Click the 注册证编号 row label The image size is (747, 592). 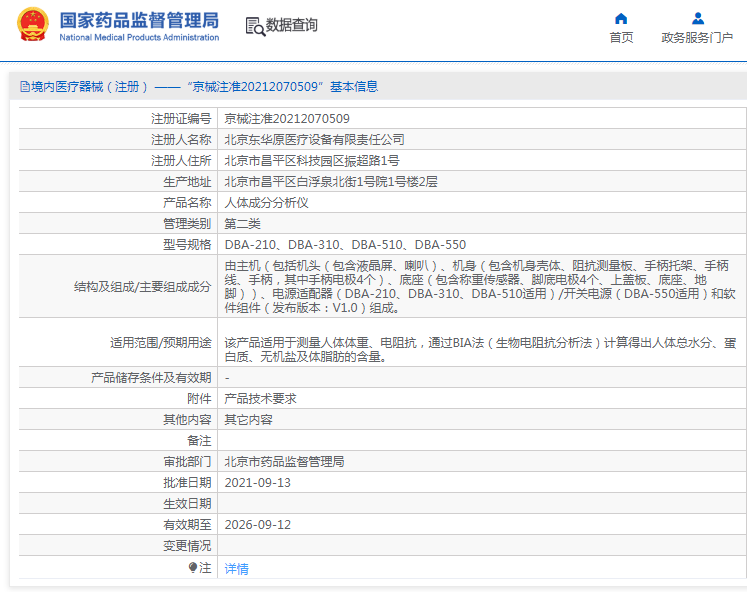click(x=181, y=119)
